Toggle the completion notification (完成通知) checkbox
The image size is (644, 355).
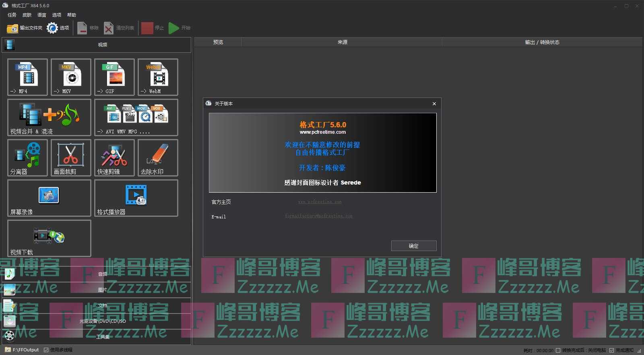[612, 350]
